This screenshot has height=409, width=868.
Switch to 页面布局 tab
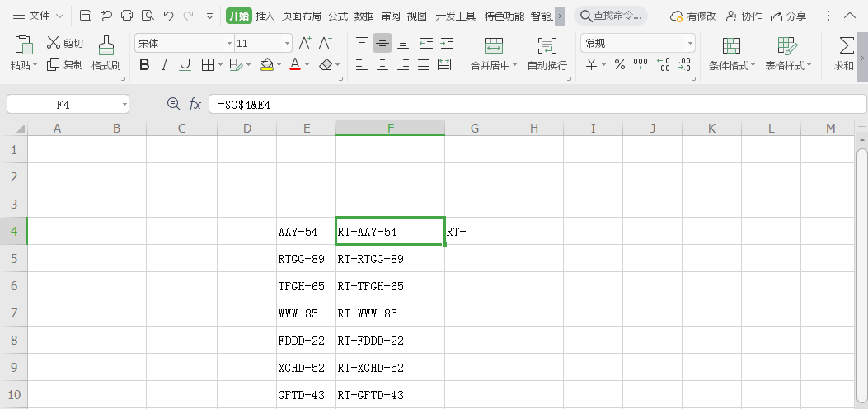tap(301, 16)
